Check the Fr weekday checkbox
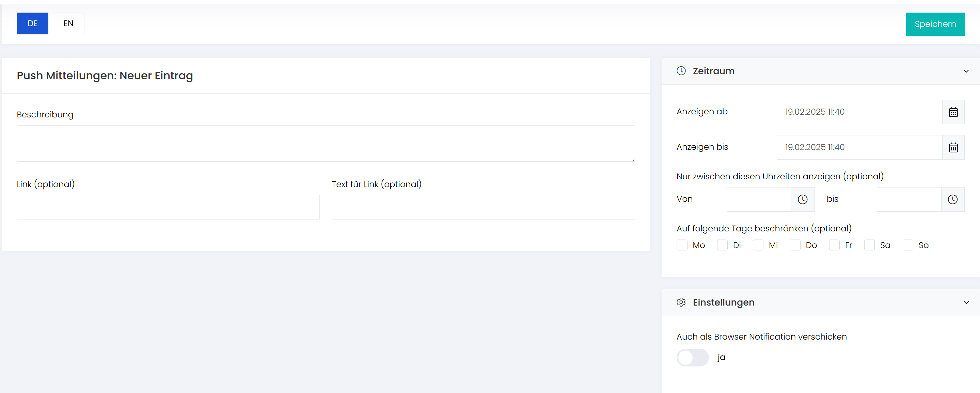This screenshot has height=393, width=980. tap(834, 245)
